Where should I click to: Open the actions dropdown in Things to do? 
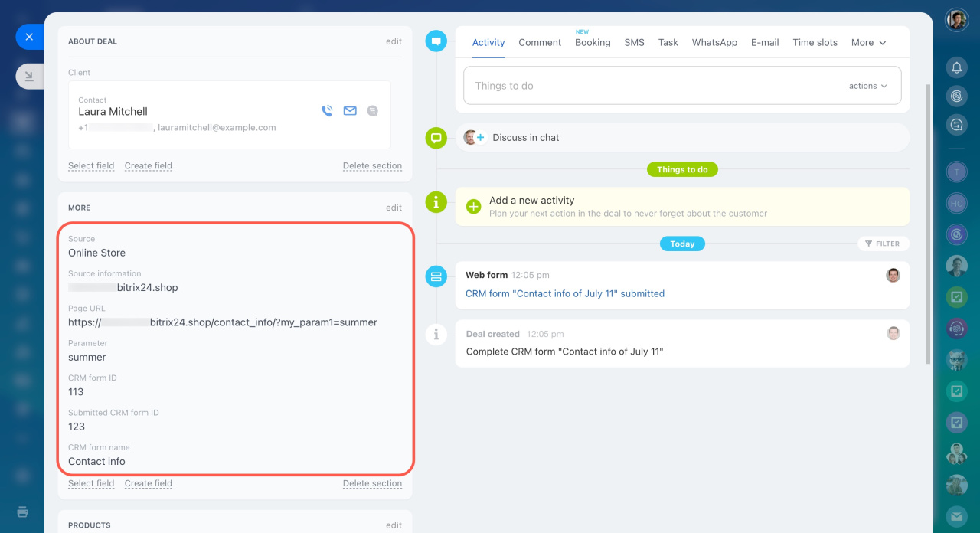tap(867, 86)
